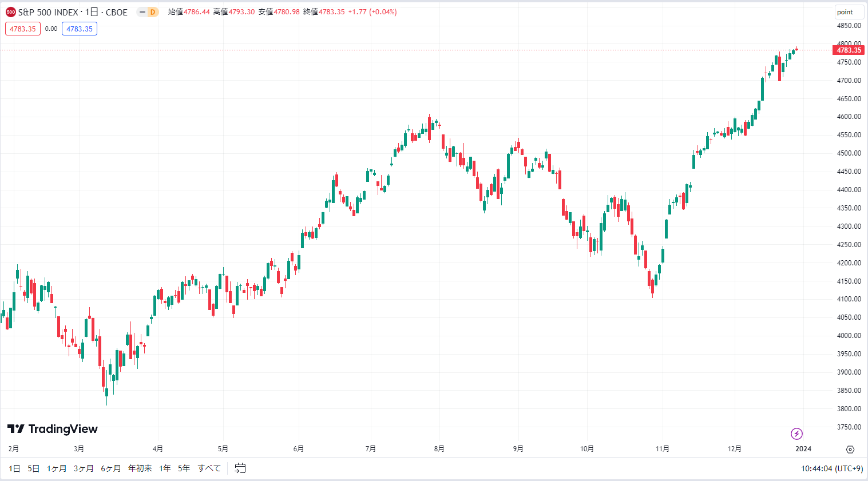This screenshot has height=481, width=868.
Task: Click the 6月 time axis label
Action: pos(299,449)
